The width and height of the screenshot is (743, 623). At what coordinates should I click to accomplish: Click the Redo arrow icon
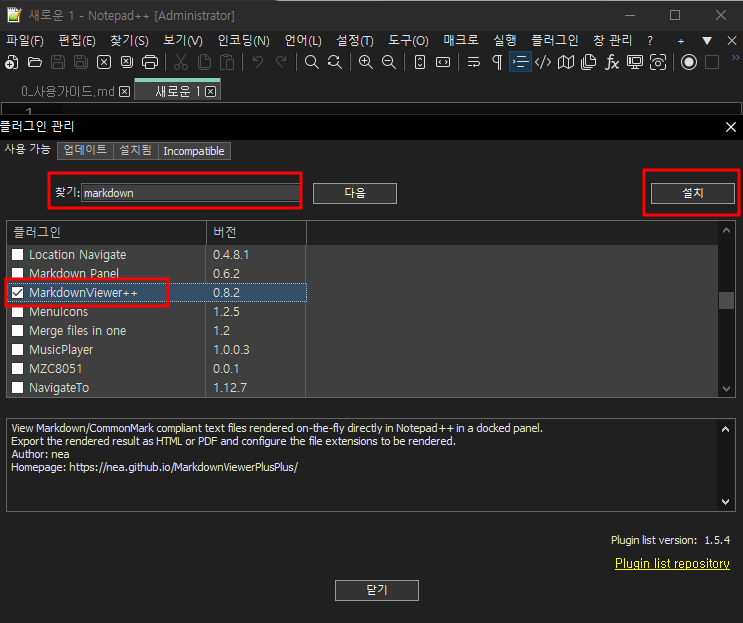(x=281, y=62)
